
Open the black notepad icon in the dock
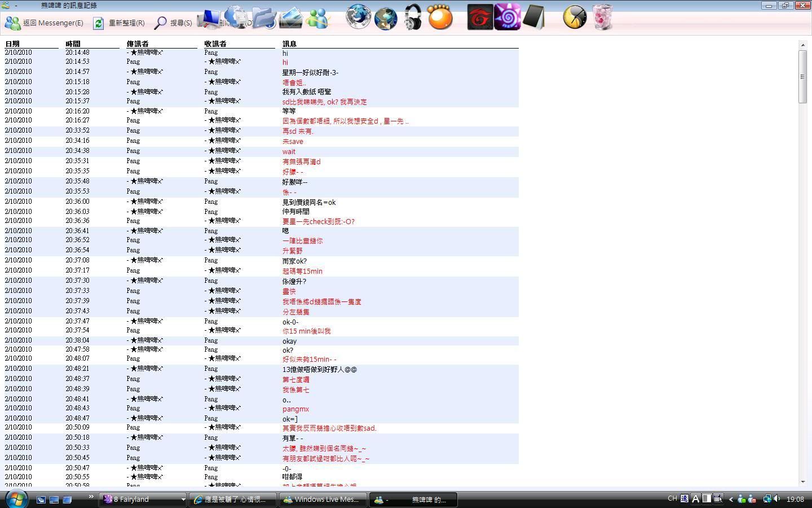pyautogui.click(x=533, y=17)
